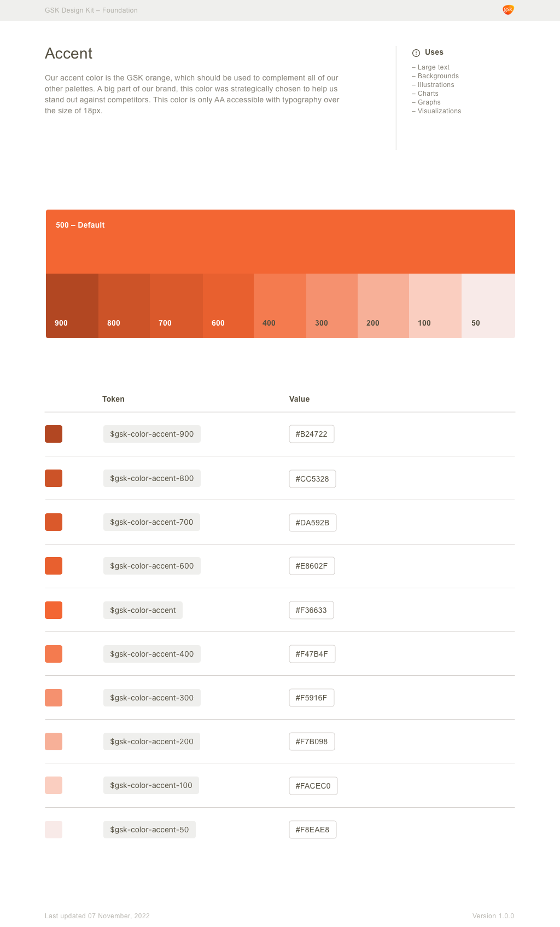Click the $gsk-color-accent token chip
The image size is (560, 927).
coord(143,610)
